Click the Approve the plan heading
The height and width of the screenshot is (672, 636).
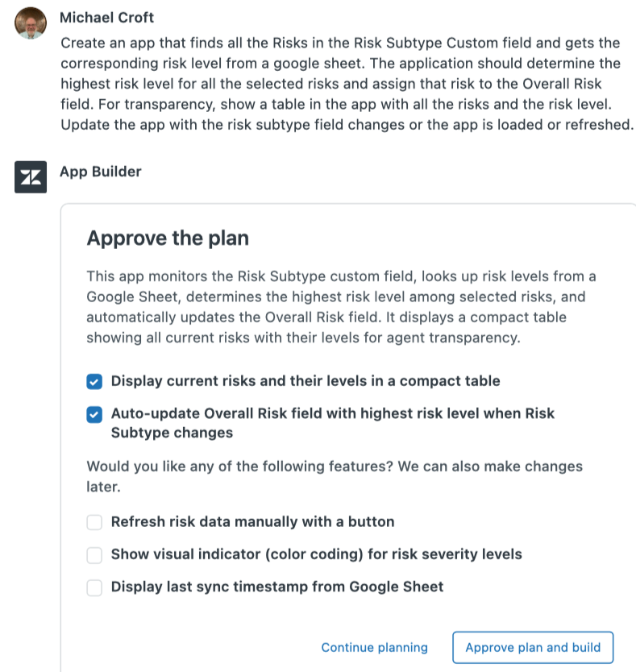pos(168,239)
